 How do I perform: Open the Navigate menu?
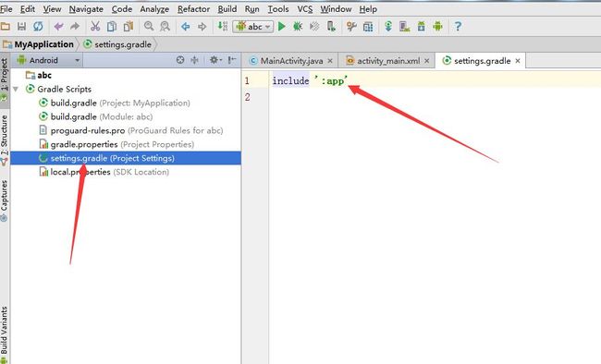pyautogui.click(x=86, y=9)
